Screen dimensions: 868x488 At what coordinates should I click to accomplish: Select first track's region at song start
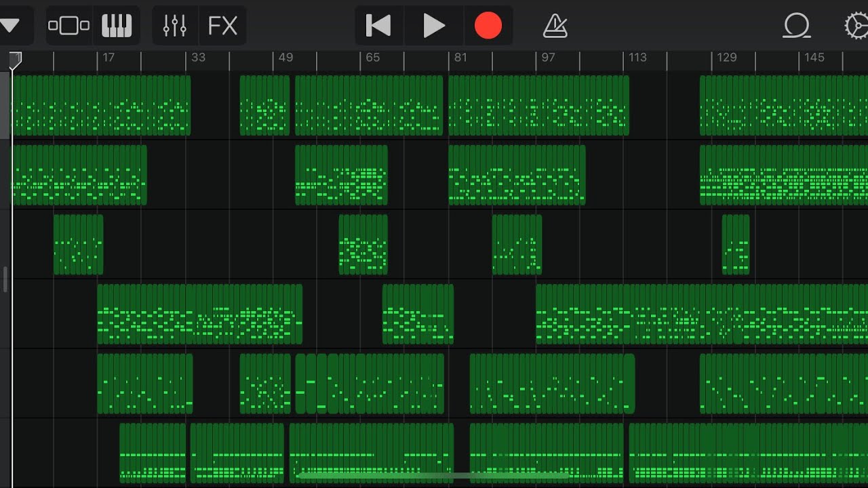102,105
